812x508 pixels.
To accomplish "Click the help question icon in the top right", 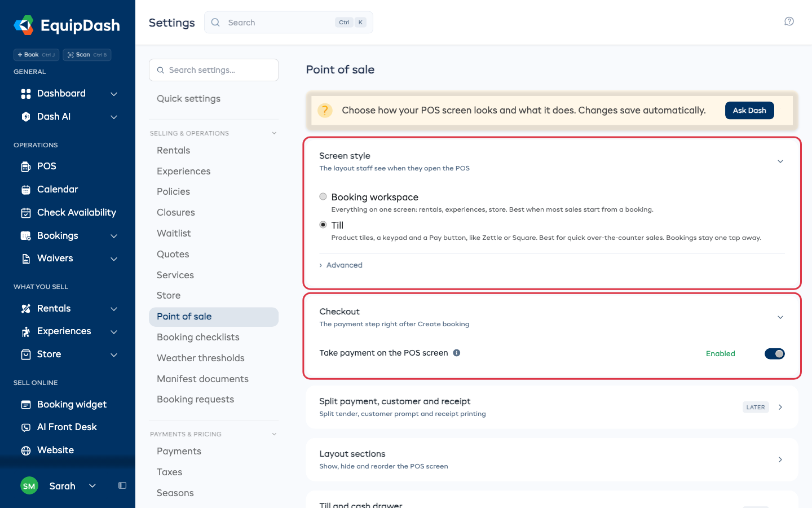I will click(x=789, y=21).
